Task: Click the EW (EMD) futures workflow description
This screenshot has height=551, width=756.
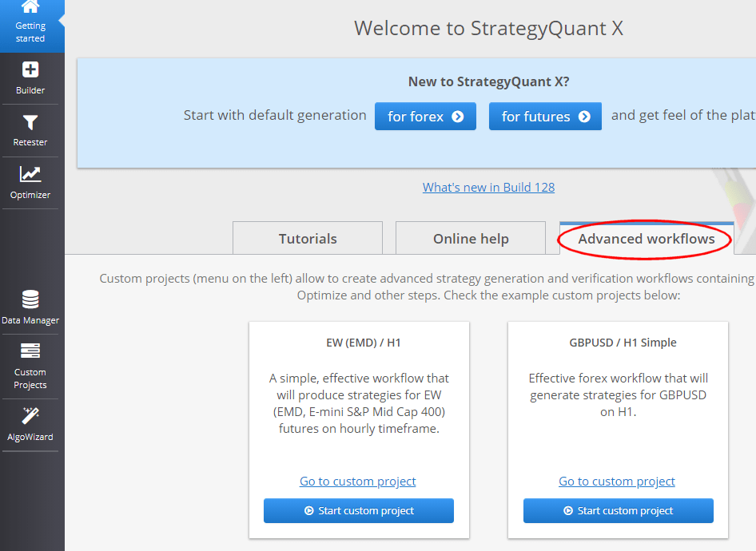Action: pyautogui.click(x=359, y=403)
